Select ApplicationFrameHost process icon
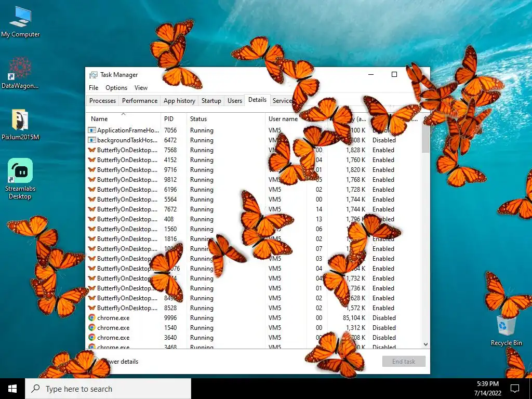The image size is (532, 399). tap(91, 130)
